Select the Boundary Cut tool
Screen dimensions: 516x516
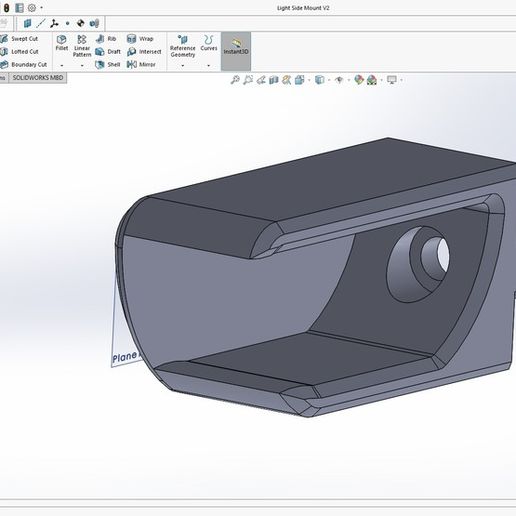click(x=23, y=65)
